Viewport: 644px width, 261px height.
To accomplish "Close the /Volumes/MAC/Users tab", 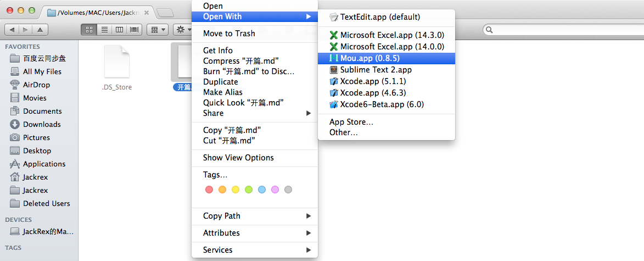I will 146,13.
